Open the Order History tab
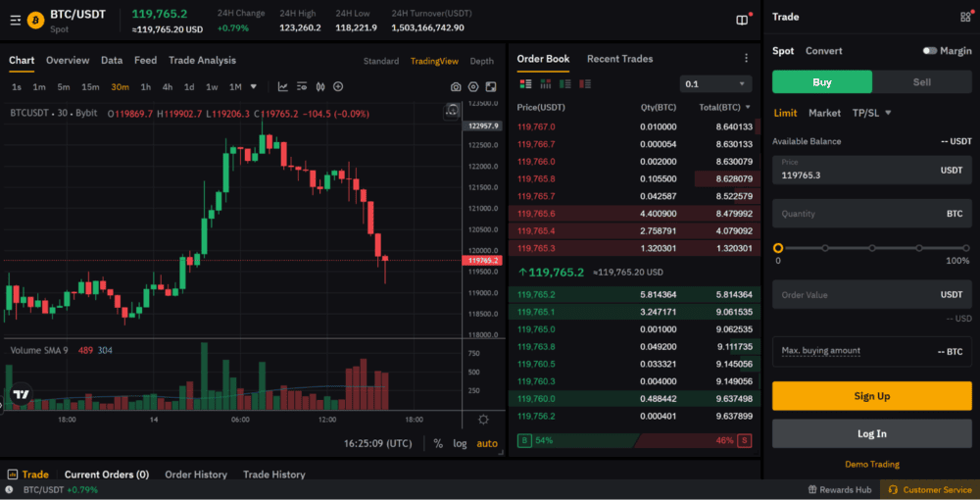 tap(196, 475)
